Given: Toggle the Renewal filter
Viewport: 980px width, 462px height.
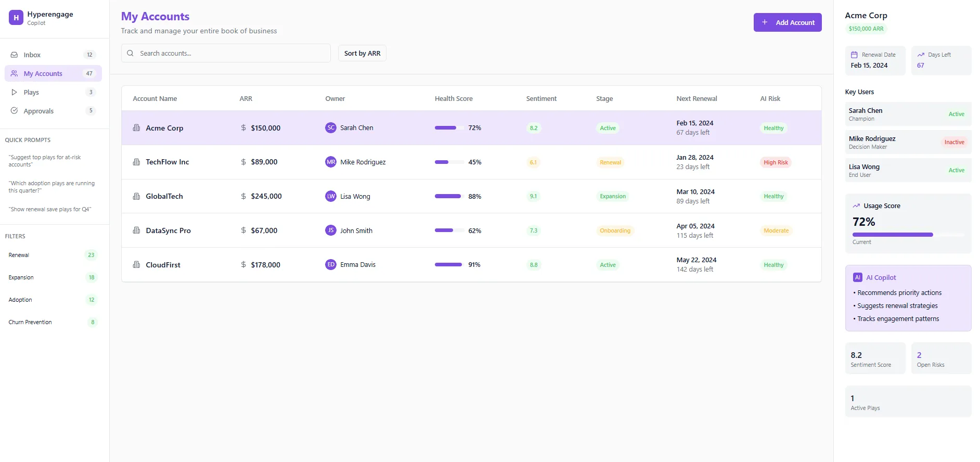Looking at the screenshot, I should 53,255.
